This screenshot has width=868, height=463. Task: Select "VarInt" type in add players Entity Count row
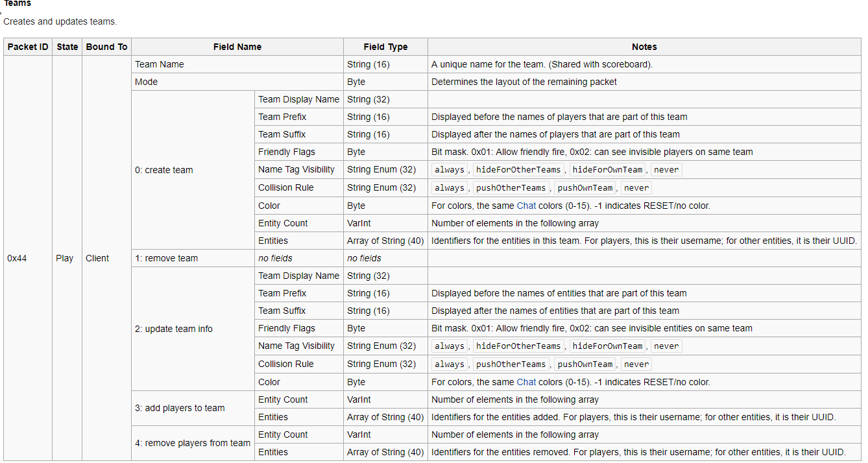point(359,399)
